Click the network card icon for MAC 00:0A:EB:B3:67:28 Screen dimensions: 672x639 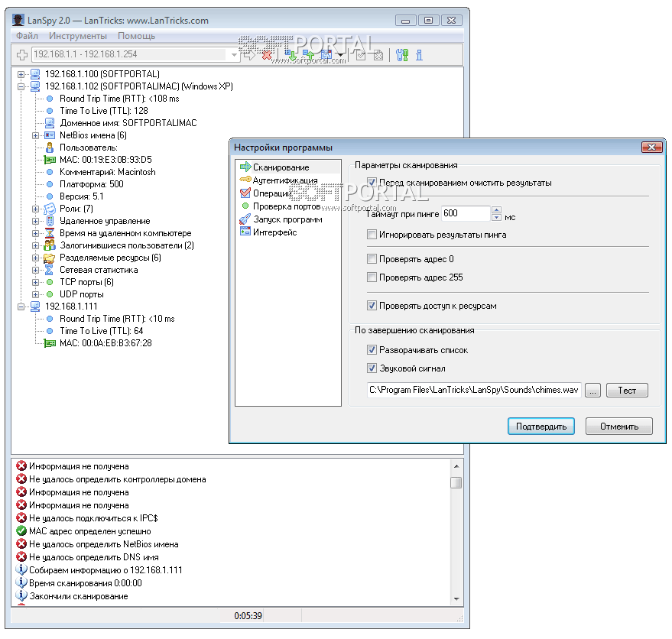click(x=50, y=343)
